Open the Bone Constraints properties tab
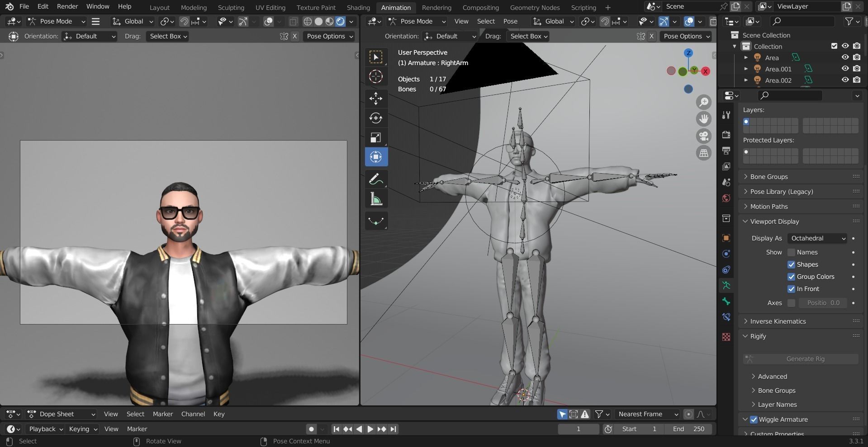This screenshot has width=868, height=447. click(726, 317)
